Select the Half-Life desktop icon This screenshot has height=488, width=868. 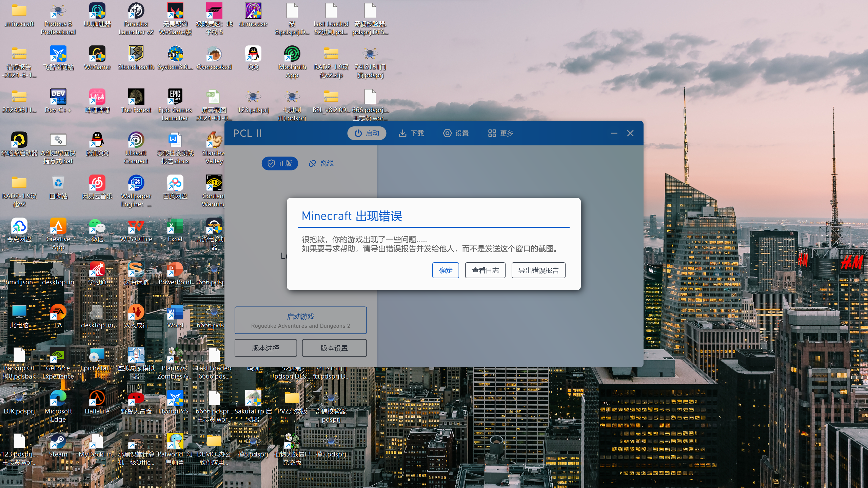click(97, 403)
